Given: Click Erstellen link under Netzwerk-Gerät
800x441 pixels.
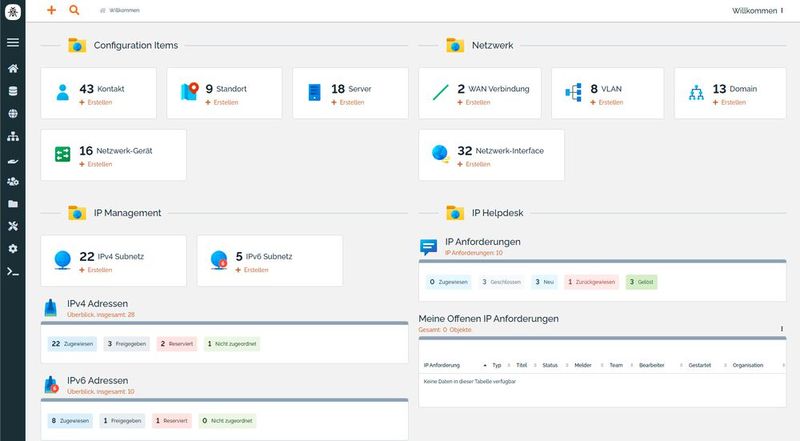Looking at the screenshot, I should (x=96, y=164).
